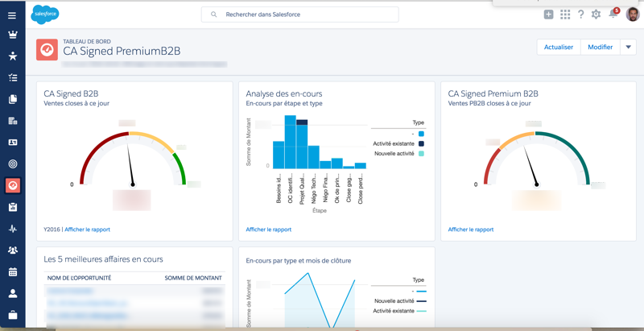Open notifications bell with badge
Viewport: 644px width, 331px height.
(x=613, y=14)
